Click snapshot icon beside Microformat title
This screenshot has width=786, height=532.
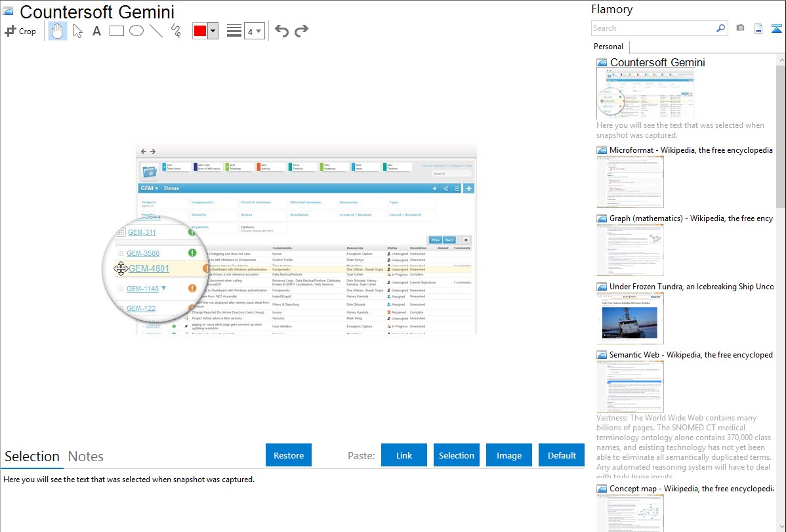pyautogui.click(x=602, y=150)
